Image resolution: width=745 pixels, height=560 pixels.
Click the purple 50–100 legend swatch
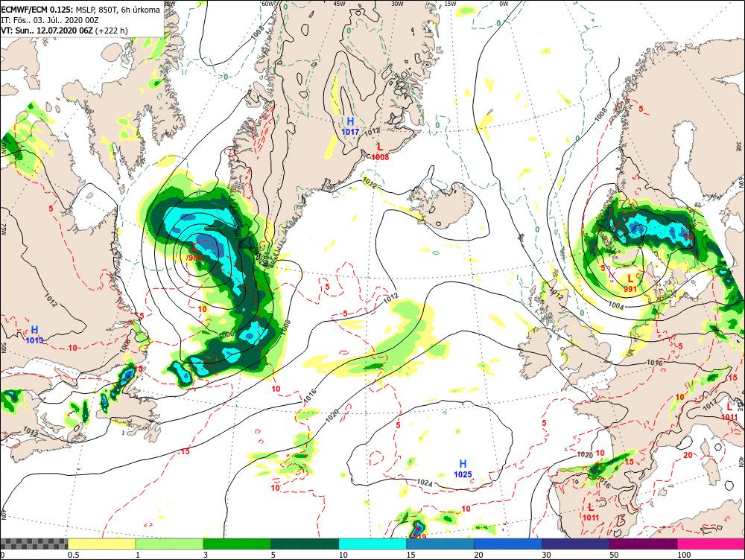point(644,544)
